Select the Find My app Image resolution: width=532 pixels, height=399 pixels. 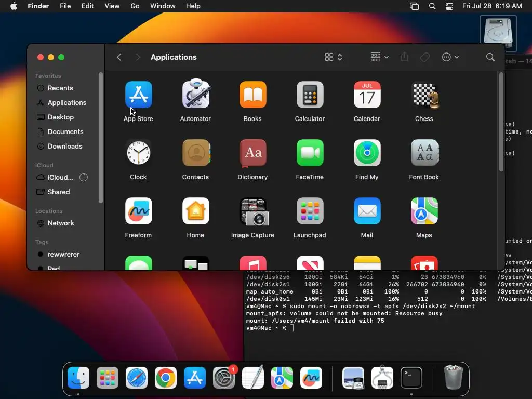coord(367,153)
